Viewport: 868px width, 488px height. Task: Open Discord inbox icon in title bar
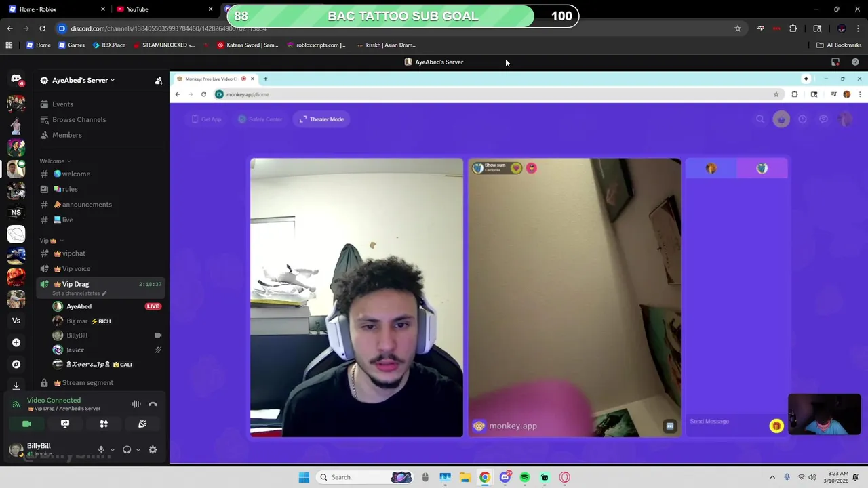click(x=835, y=62)
